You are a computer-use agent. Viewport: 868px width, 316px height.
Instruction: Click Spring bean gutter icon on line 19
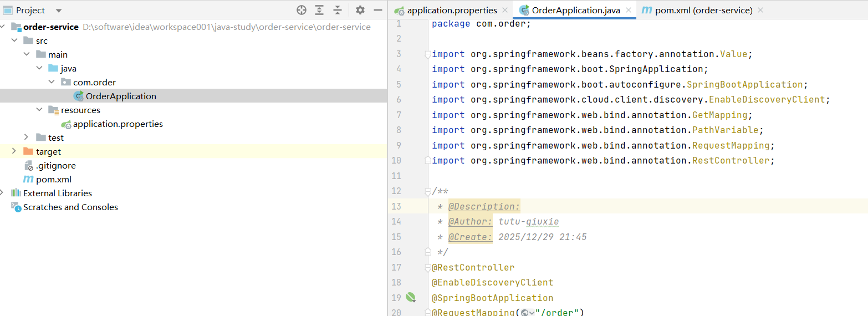click(410, 298)
